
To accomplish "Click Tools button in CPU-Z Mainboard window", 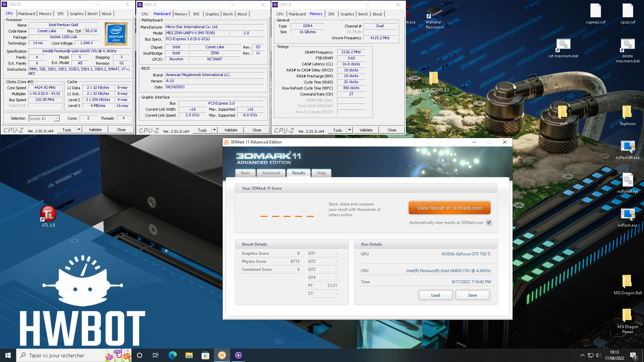I will [202, 130].
